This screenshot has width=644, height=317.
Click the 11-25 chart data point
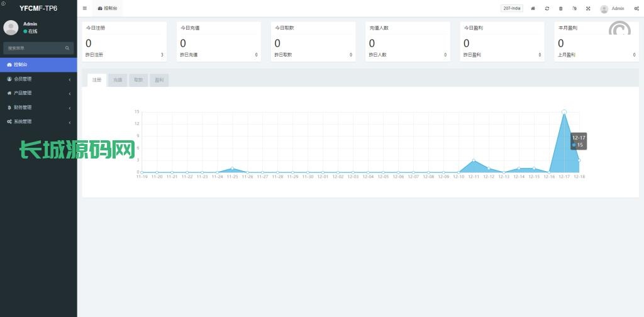[x=233, y=169]
